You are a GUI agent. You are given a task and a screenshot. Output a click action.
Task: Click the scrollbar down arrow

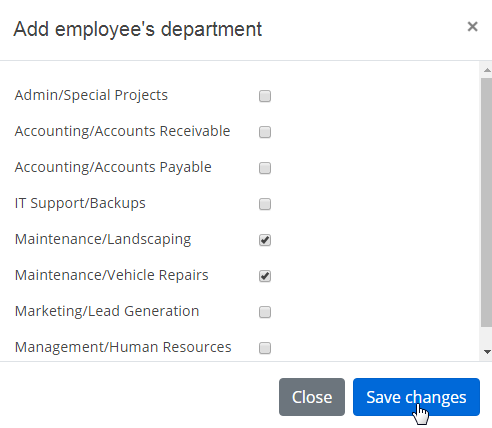point(487,352)
